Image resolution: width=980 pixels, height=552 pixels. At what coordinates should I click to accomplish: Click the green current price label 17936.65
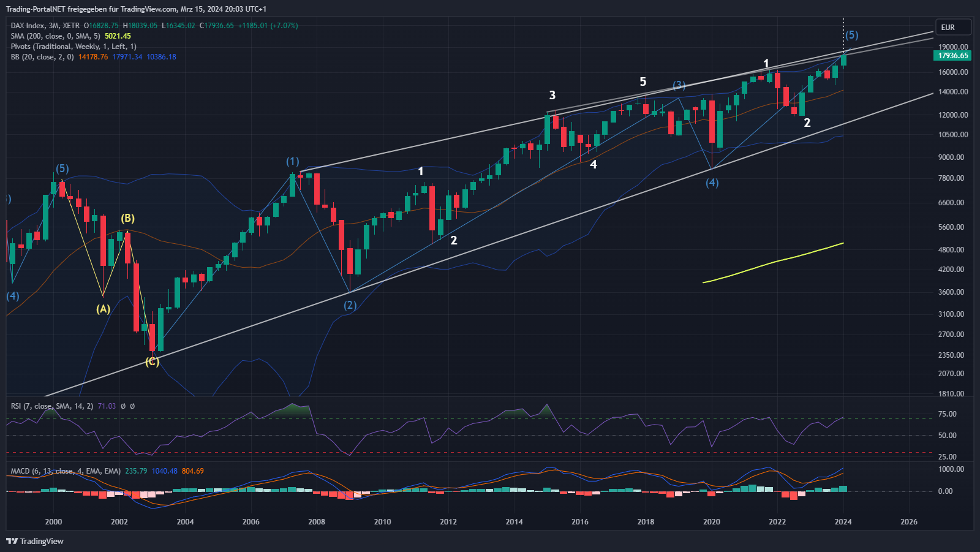(x=953, y=56)
